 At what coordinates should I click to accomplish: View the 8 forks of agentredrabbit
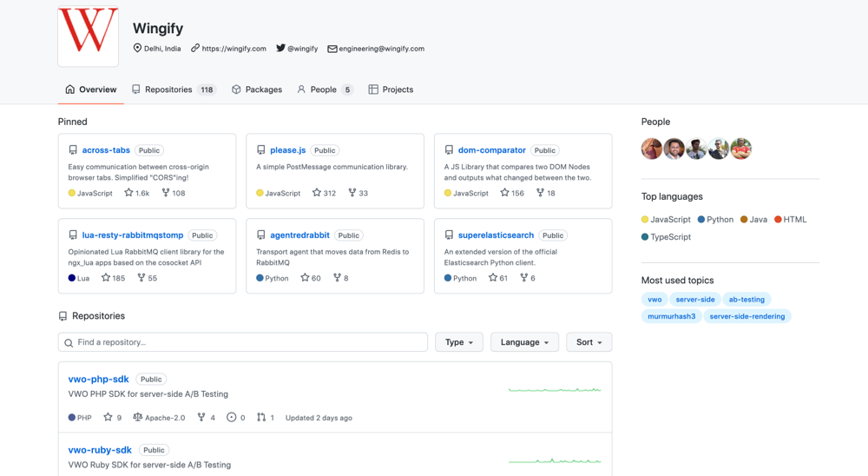coord(340,278)
